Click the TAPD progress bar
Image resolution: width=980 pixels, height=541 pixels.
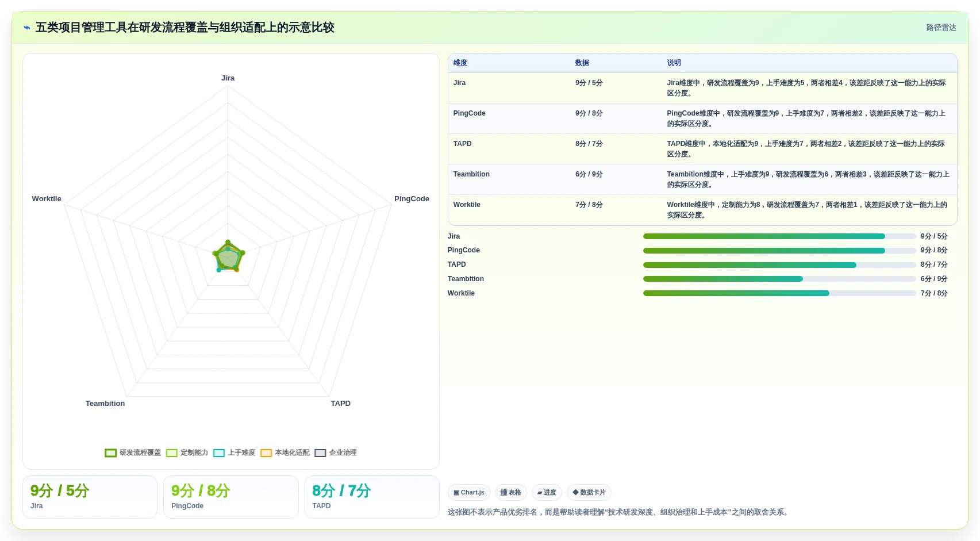(779, 265)
